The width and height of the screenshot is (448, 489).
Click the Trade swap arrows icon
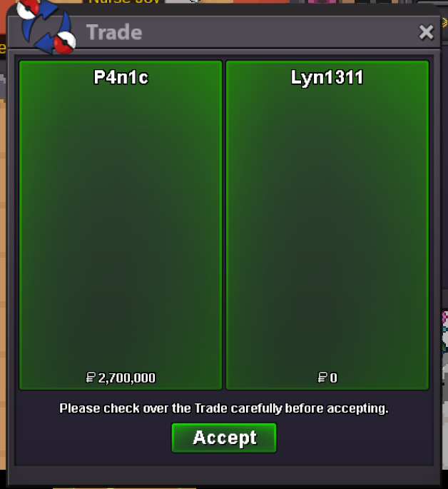click(46, 26)
